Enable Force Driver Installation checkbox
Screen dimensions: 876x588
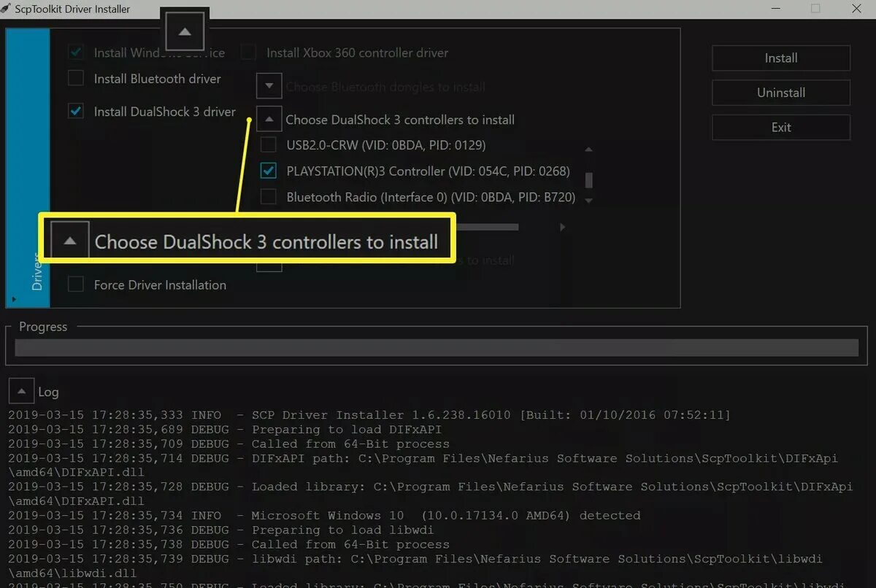76,285
